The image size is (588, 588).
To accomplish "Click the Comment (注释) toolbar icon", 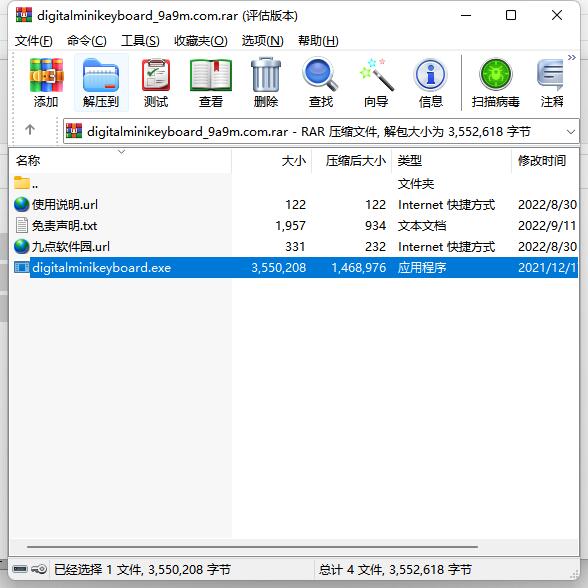I will click(550, 75).
